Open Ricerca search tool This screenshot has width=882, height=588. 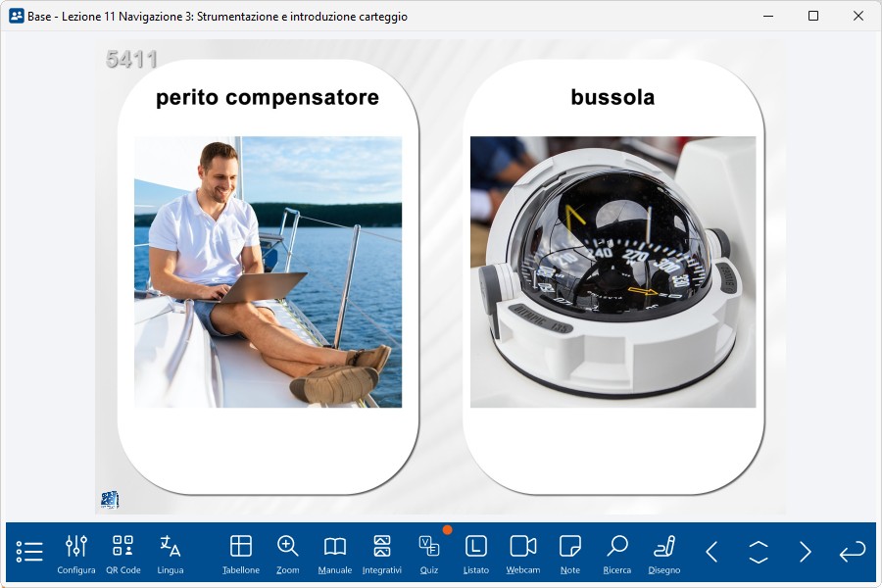617,553
